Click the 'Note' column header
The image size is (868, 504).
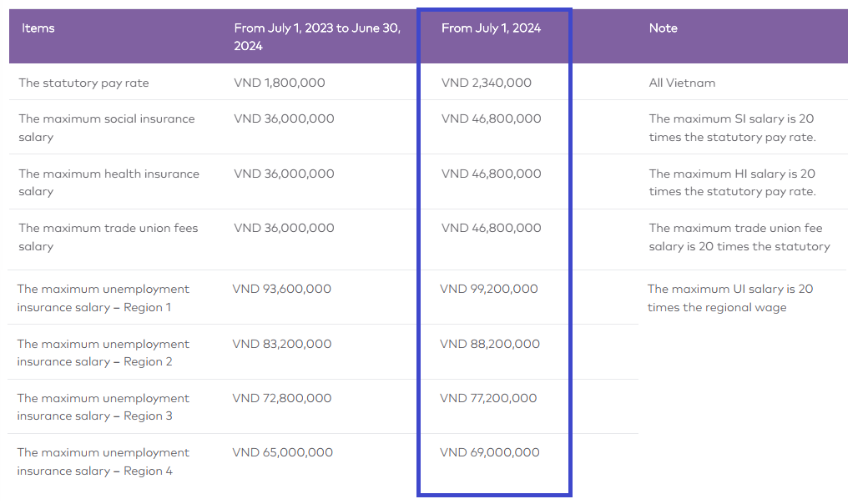click(x=664, y=28)
